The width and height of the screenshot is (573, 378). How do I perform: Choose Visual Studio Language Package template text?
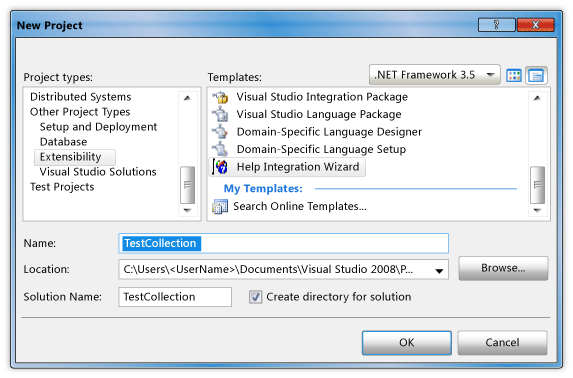[x=319, y=114]
